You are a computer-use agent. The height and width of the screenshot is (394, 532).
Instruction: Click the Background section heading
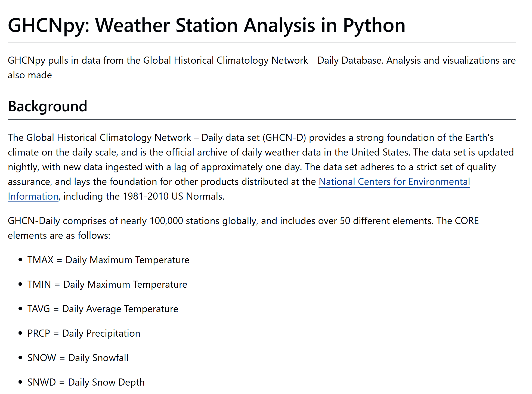(48, 106)
